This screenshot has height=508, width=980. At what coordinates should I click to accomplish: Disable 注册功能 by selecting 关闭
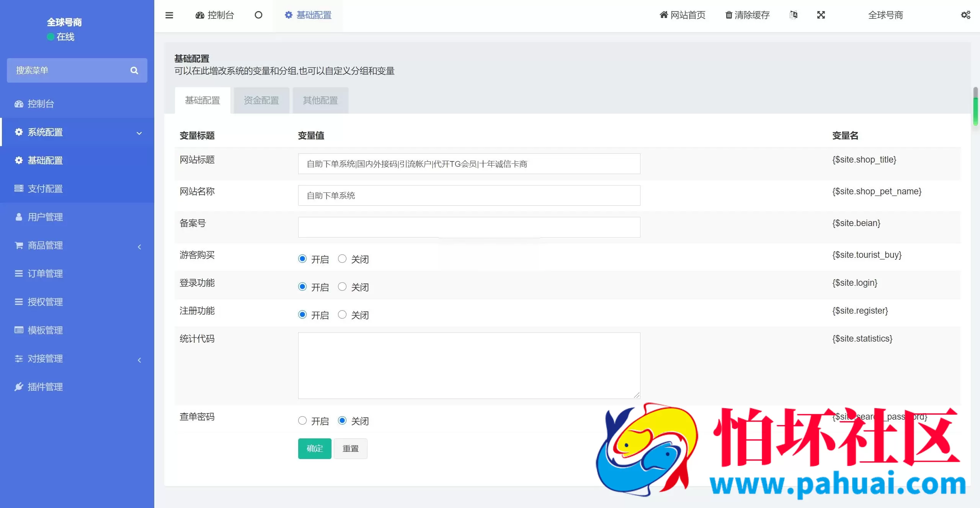tap(342, 314)
